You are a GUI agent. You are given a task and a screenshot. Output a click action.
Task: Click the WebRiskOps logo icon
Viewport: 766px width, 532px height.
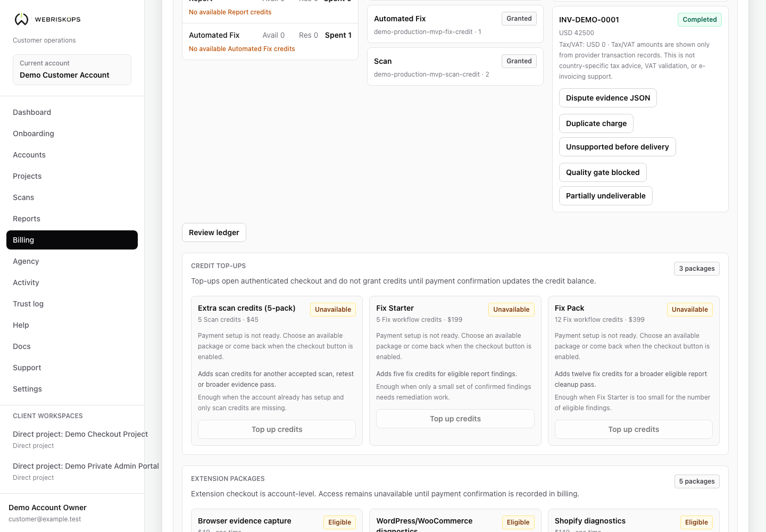tap(21, 19)
